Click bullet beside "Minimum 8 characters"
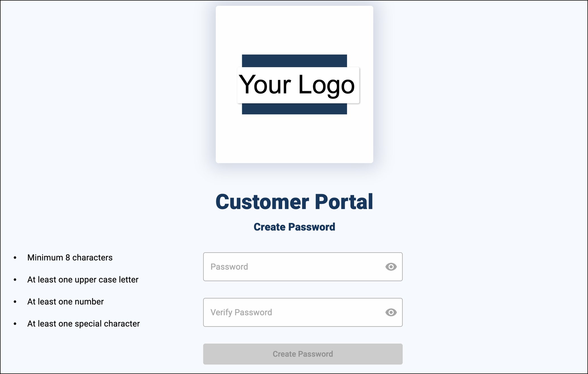The image size is (588, 374). 15,258
